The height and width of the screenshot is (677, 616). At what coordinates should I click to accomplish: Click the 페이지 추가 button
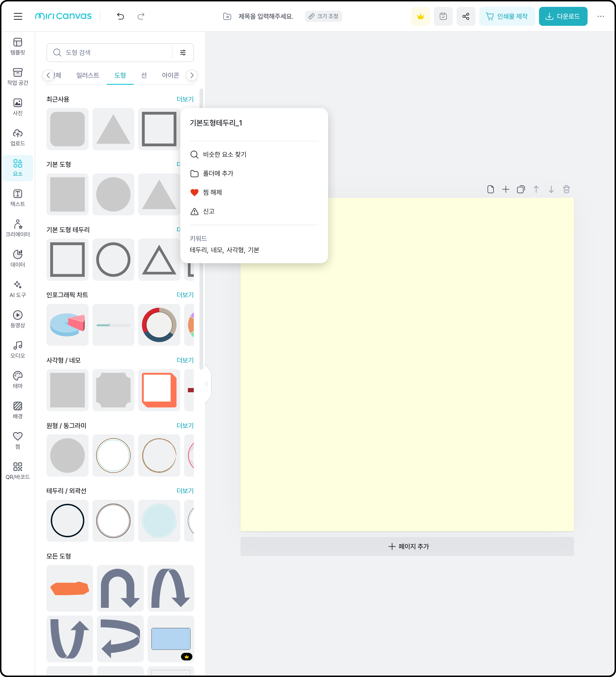point(407,546)
